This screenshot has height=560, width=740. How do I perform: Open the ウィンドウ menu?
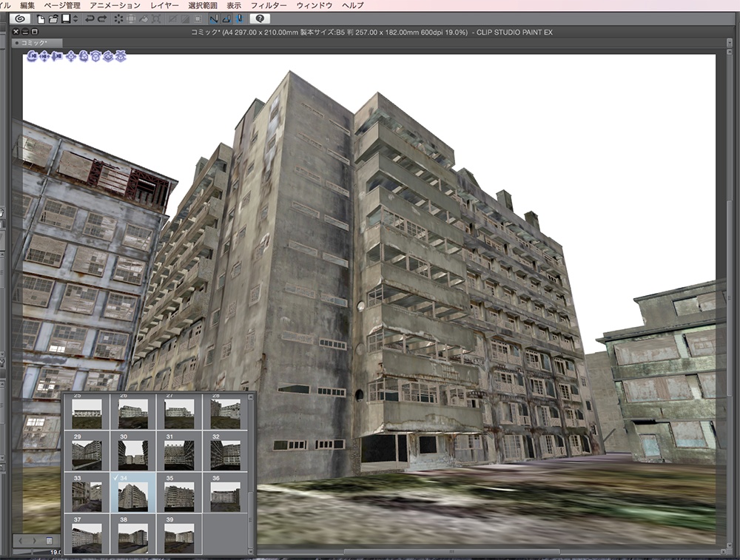tap(314, 5)
